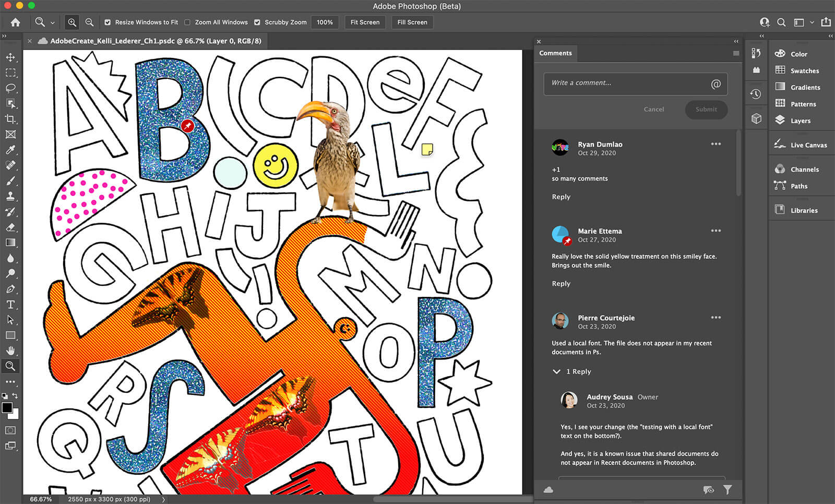Image resolution: width=835 pixels, height=504 pixels.
Task: Open the filter comments funnel icon
Action: pyautogui.click(x=727, y=489)
